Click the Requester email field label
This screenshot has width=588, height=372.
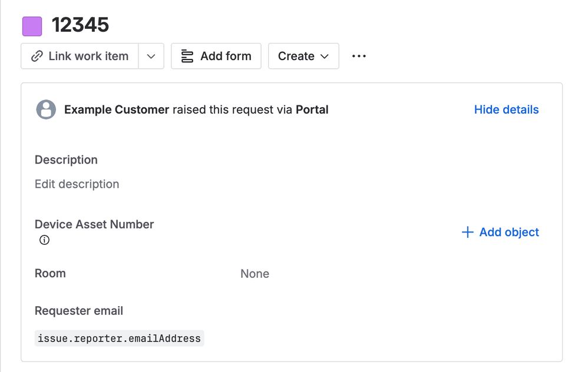coord(79,311)
